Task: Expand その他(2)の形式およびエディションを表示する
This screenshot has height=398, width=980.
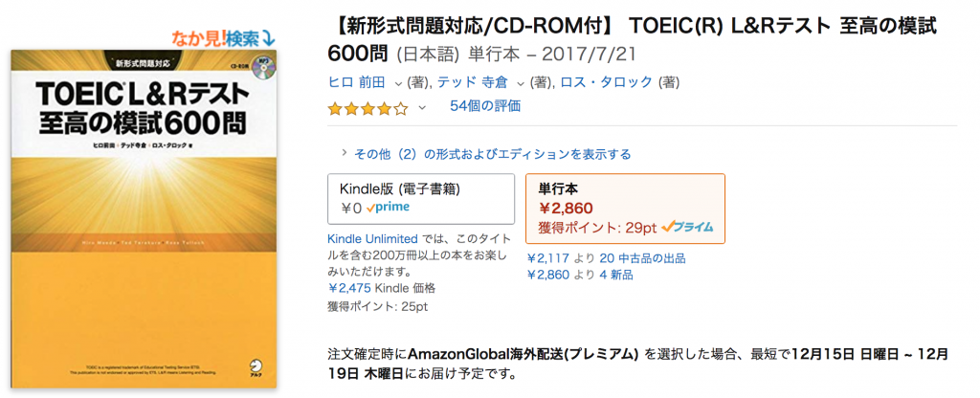Action: pyautogui.click(x=485, y=154)
